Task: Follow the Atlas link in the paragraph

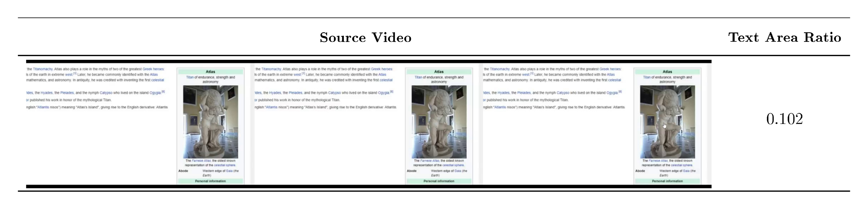Action: pos(154,74)
